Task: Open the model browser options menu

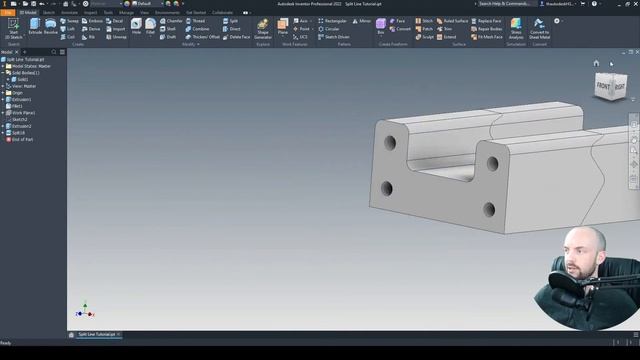Action: 62,52
